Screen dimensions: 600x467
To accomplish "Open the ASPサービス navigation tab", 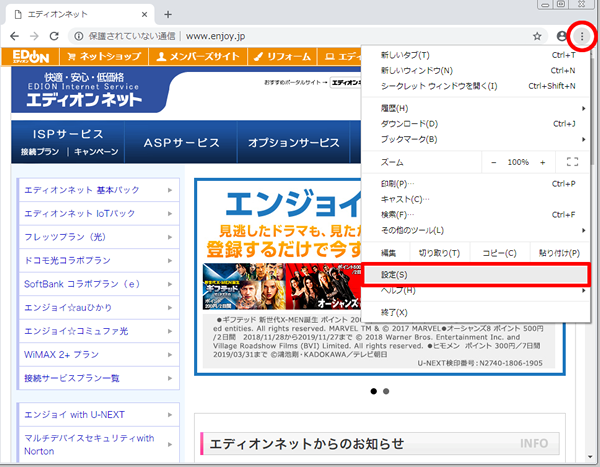I will tap(181, 142).
